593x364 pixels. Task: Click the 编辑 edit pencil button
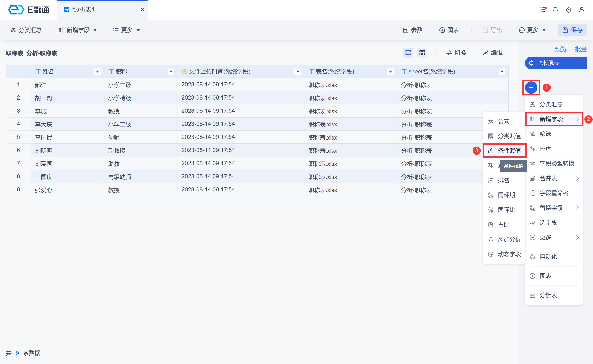[493, 53]
